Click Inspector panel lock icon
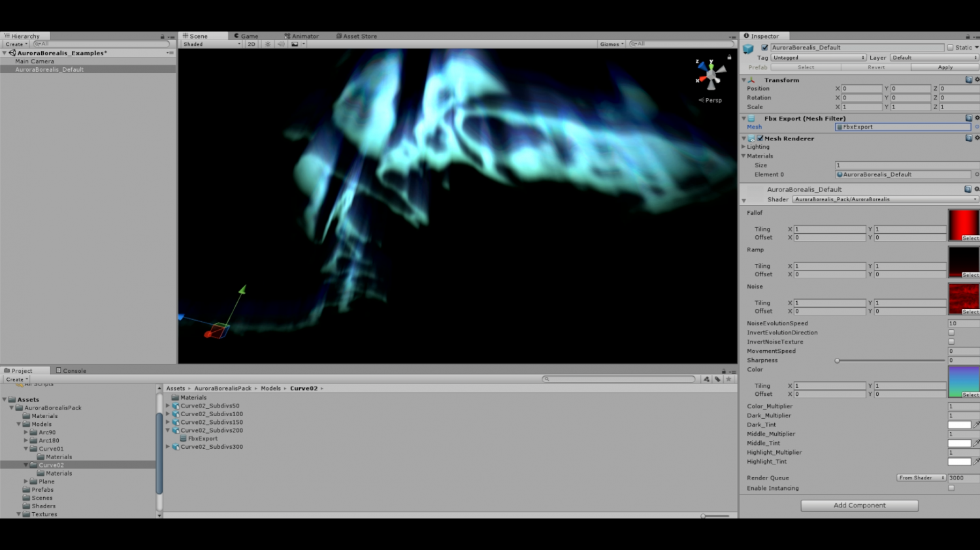 coord(968,37)
